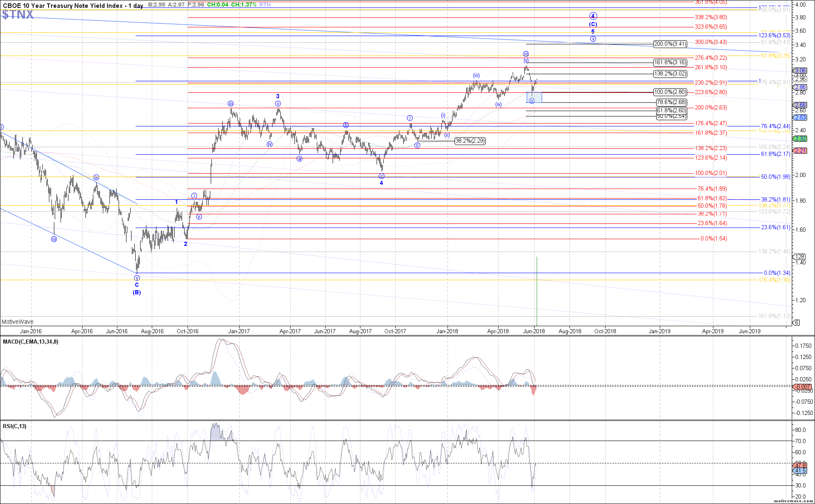Select the 200.0%(3.41) Fibonacci label box
The height and width of the screenshot is (504, 815).
[670, 44]
